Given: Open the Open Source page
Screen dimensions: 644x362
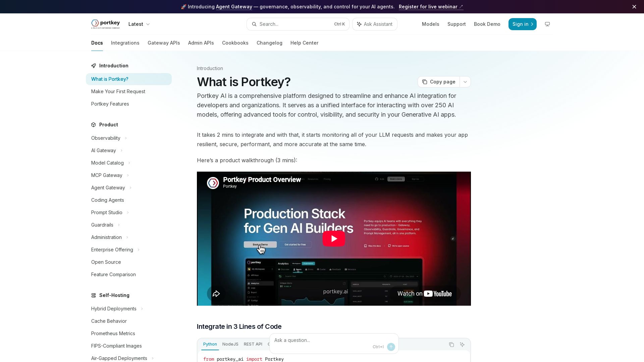Looking at the screenshot, I should click(x=128, y=262).
